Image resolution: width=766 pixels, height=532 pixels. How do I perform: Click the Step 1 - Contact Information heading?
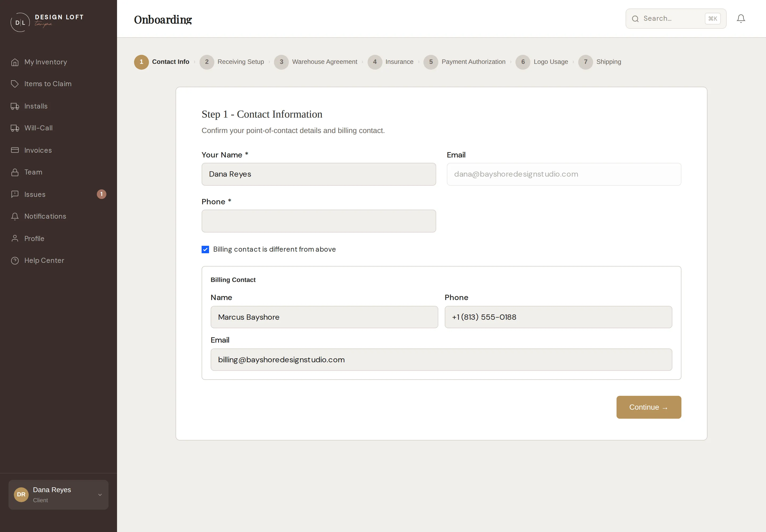pyautogui.click(x=262, y=114)
